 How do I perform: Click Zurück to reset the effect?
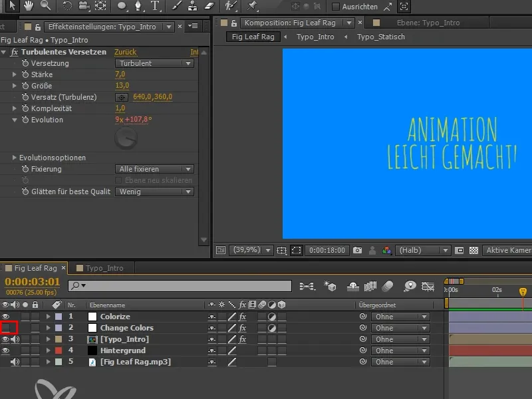(x=125, y=52)
